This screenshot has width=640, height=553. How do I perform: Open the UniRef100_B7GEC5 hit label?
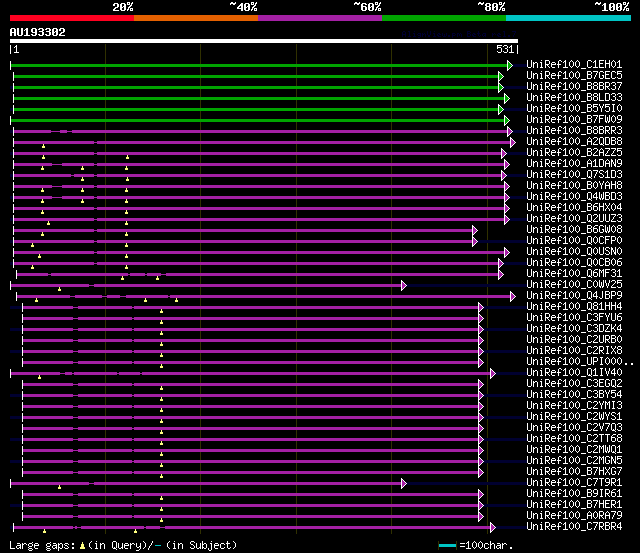[x=574, y=76]
